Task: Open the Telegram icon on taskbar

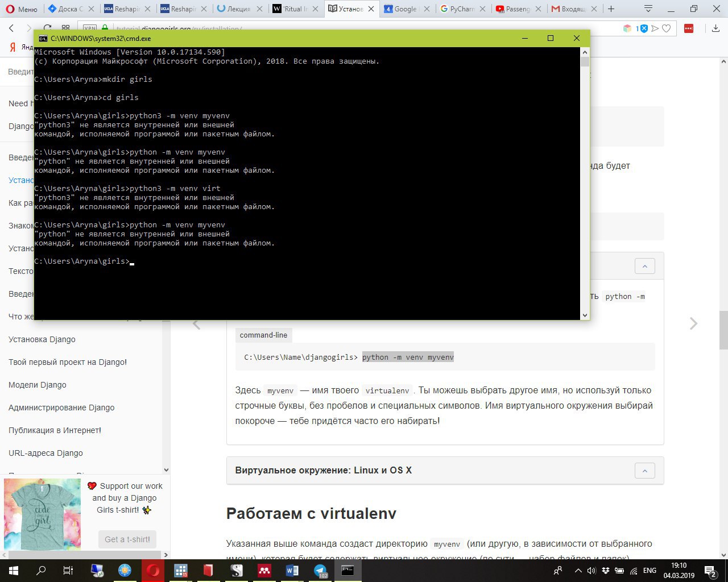Action: 321,571
